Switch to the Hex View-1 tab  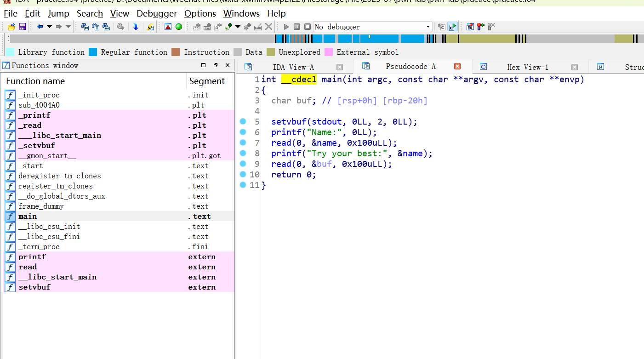point(527,67)
